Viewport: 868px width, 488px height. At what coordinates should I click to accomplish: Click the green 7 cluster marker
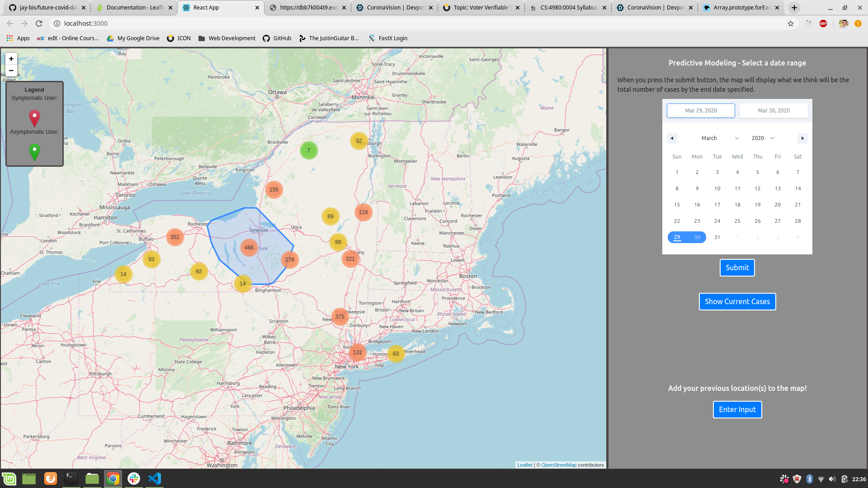(309, 150)
